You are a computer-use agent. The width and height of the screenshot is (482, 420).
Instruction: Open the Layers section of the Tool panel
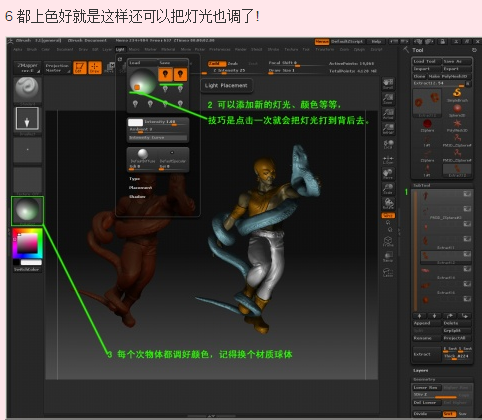pos(421,371)
